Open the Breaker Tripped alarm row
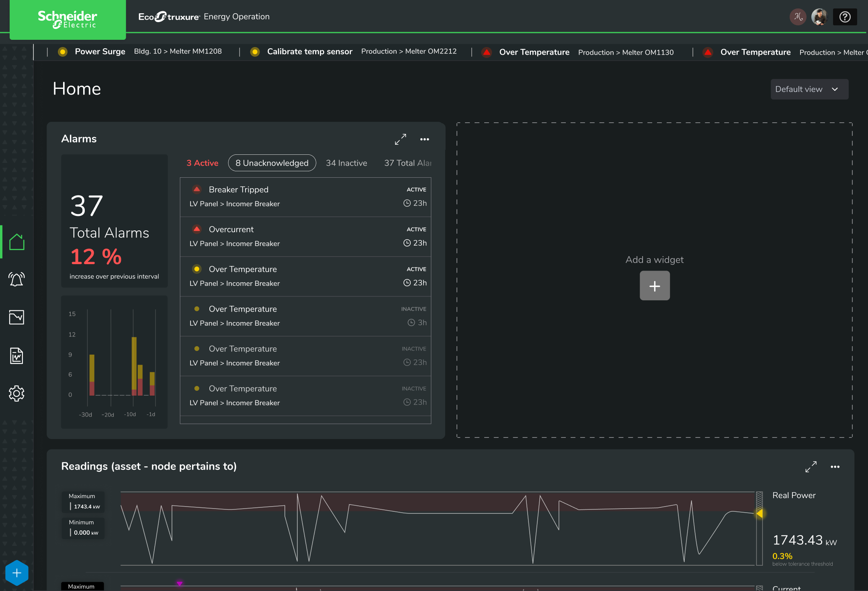Screen dimensions: 868x591 pyautogui.click(x=305, y=197)
